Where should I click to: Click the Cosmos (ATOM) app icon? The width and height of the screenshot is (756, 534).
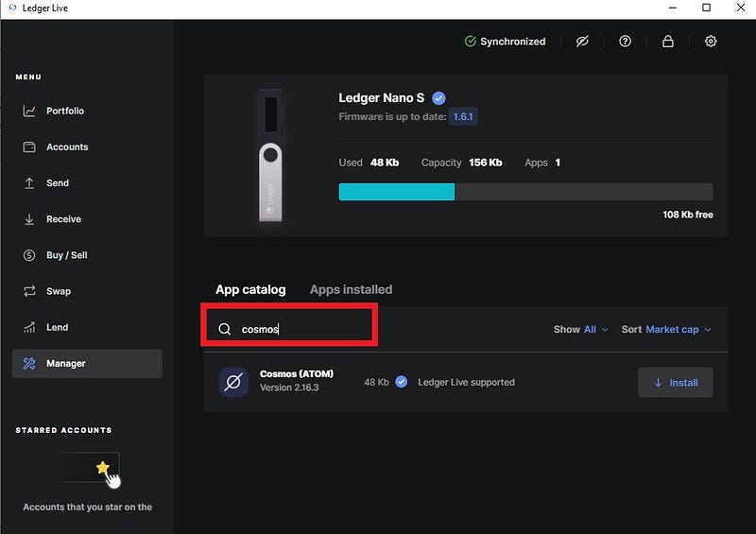point(233,383)
